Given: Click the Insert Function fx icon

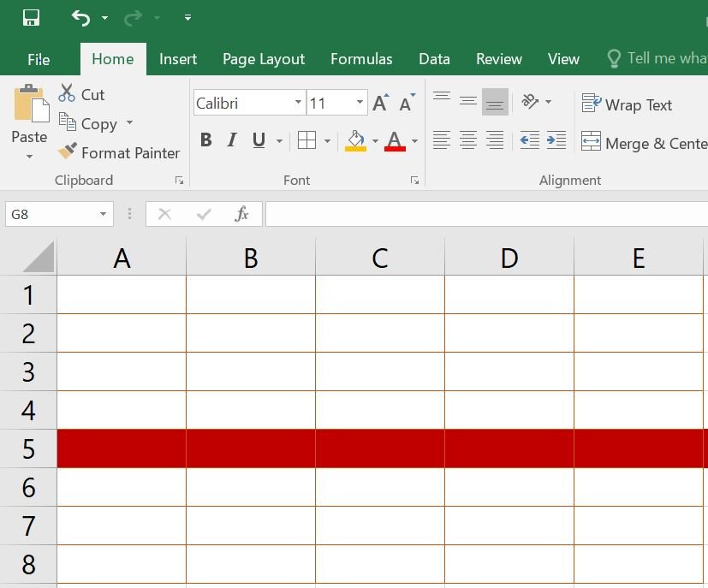Looking at the screenshot, I should (x=241, y=214).
